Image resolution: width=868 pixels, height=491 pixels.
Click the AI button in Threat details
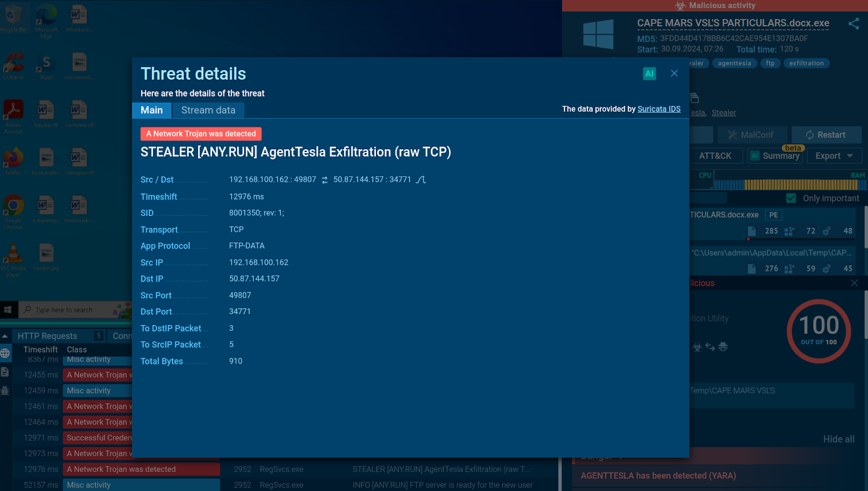649,74
